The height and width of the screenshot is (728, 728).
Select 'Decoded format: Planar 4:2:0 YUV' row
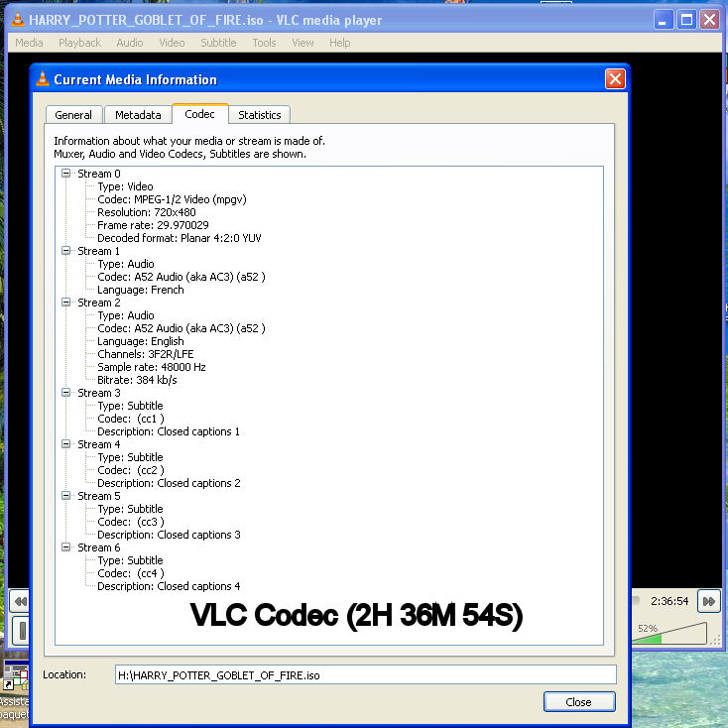tap(180, 238)
